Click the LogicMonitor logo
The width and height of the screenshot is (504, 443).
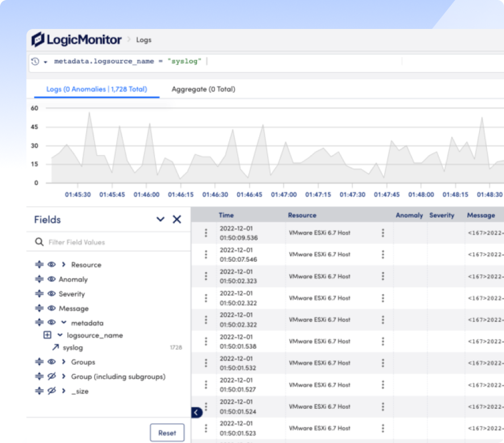click(x=77, y=40)
